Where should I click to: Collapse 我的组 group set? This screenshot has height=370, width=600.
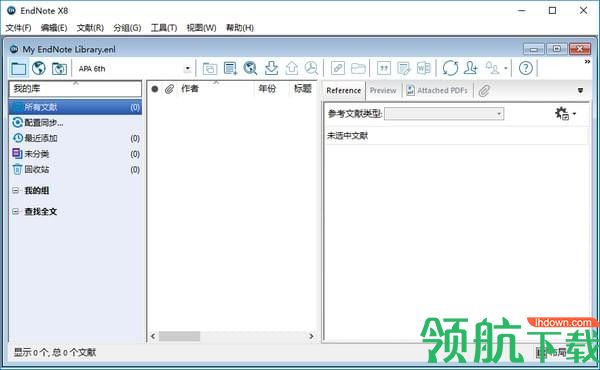[15, 190]
